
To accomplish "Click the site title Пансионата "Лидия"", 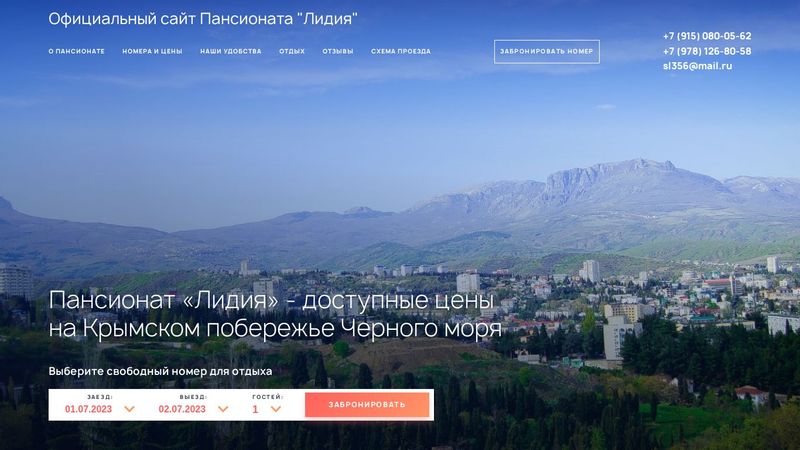I will point(279,19).
